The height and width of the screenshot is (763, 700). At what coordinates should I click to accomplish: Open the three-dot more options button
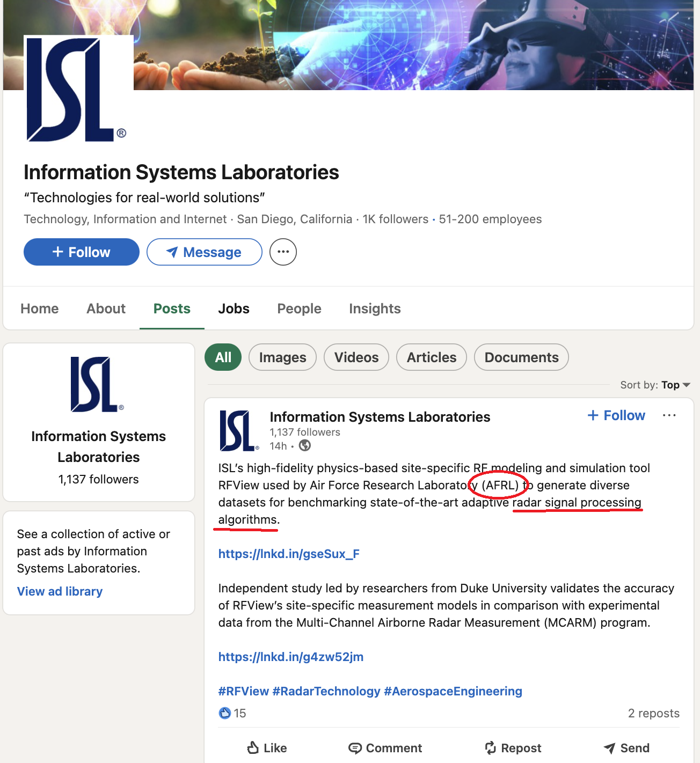(x=283, y=252)
